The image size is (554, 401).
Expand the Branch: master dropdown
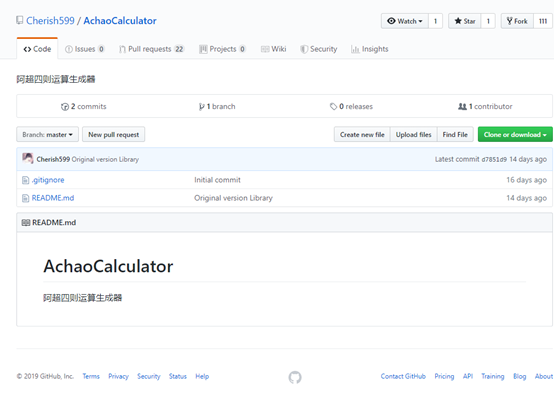(x=47, y=135)
